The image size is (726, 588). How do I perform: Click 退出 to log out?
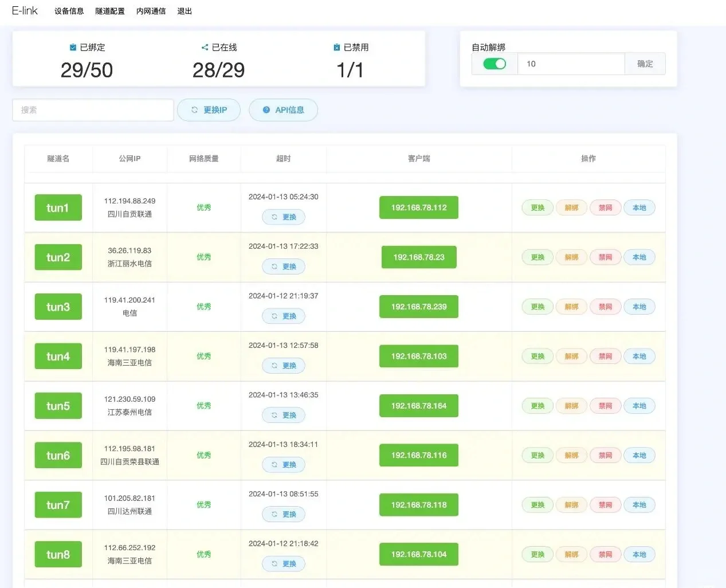coord(185,11)
